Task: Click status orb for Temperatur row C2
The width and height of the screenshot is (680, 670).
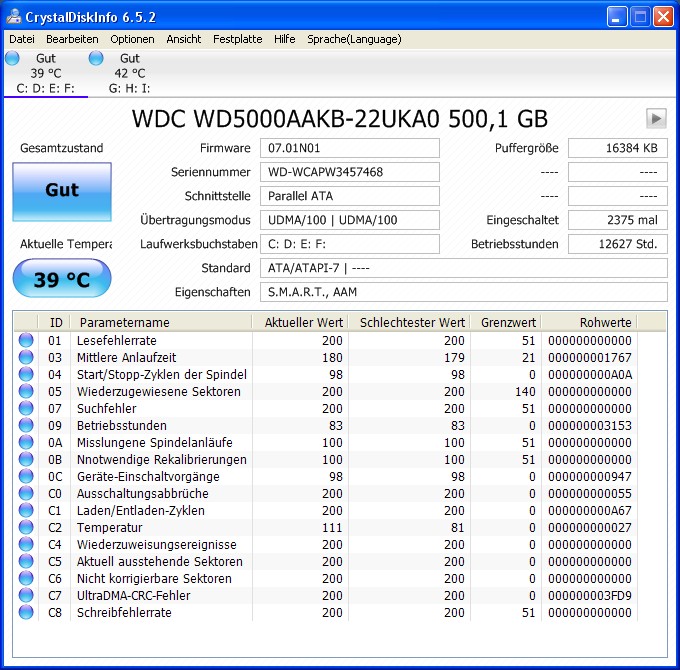Action: (x=26, y=527)
